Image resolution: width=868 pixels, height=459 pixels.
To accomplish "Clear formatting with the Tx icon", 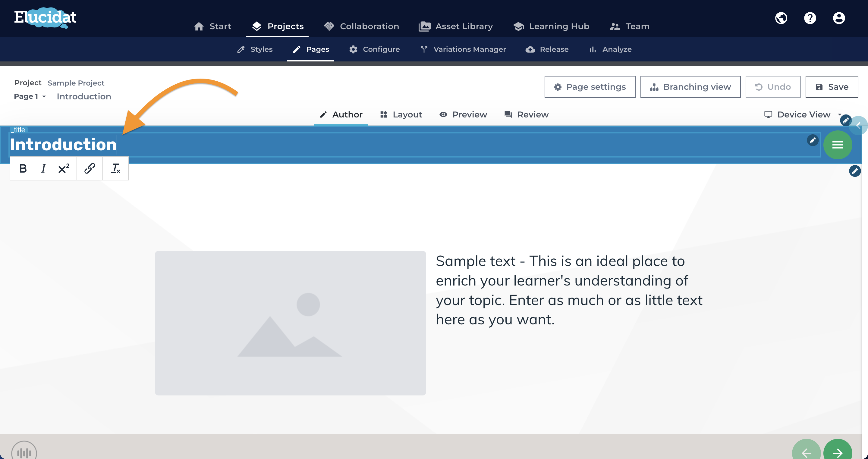I will coord(115,168).
